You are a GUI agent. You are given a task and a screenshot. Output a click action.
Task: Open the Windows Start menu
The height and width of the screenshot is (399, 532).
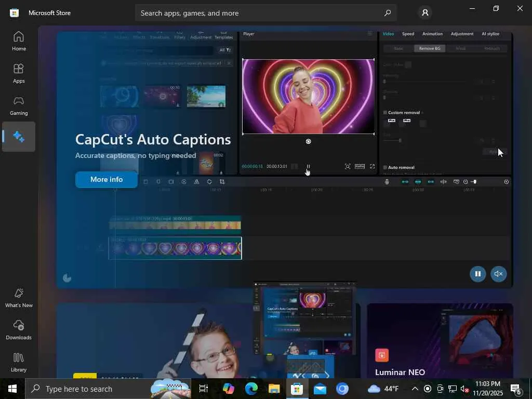coord(12,389)
